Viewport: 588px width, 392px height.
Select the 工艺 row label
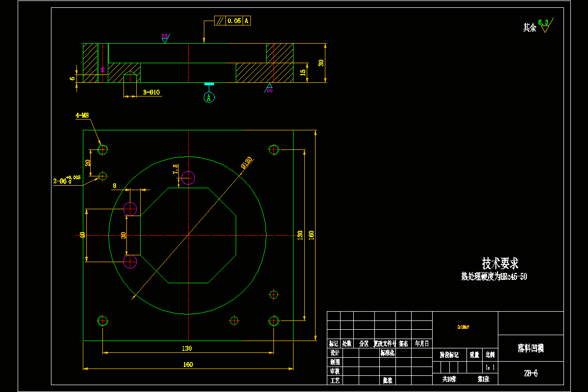tap(335, 380)
